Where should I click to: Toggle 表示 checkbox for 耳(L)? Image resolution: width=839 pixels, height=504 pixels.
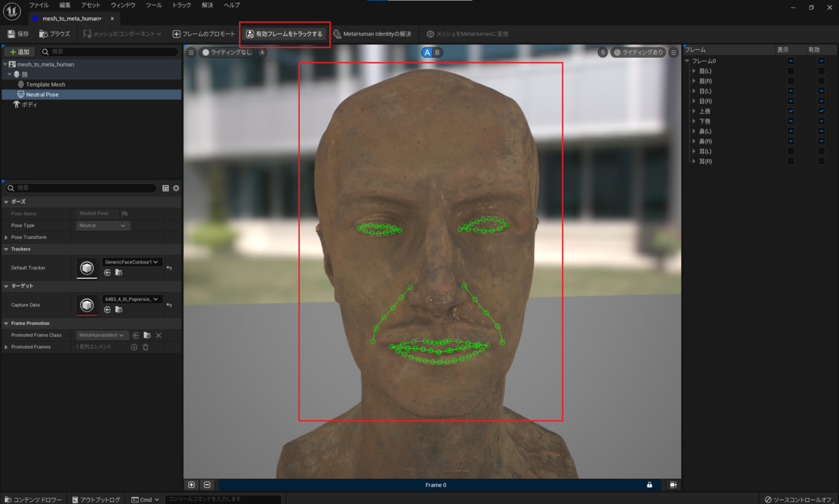[791, 151]
